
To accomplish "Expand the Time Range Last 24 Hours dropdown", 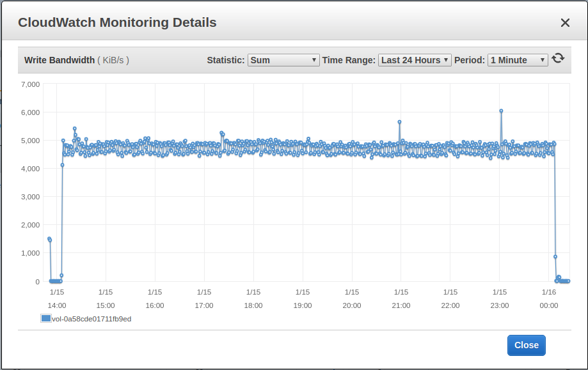I will [415, 60].
